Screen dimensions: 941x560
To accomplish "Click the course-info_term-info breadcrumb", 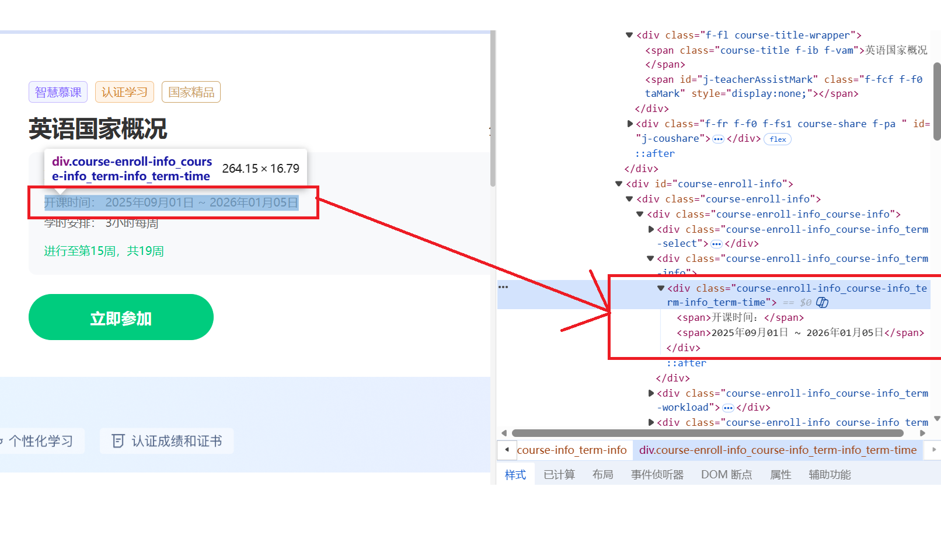I will pos(571,450).
